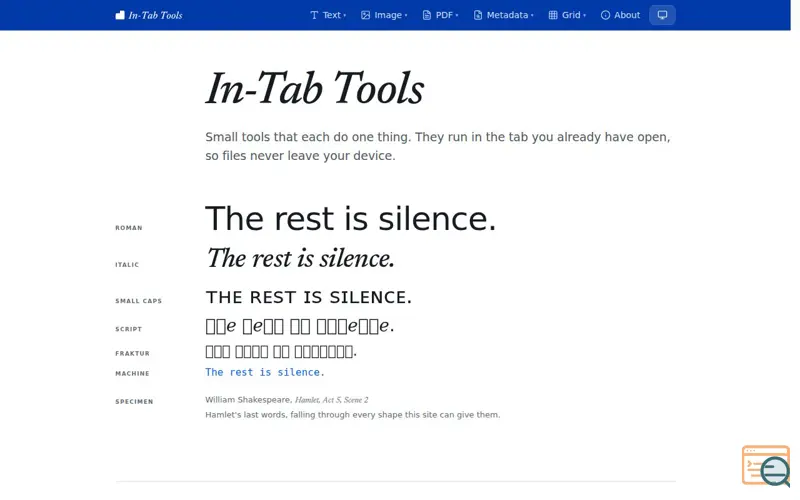Click the Metadata file icon

478,15
